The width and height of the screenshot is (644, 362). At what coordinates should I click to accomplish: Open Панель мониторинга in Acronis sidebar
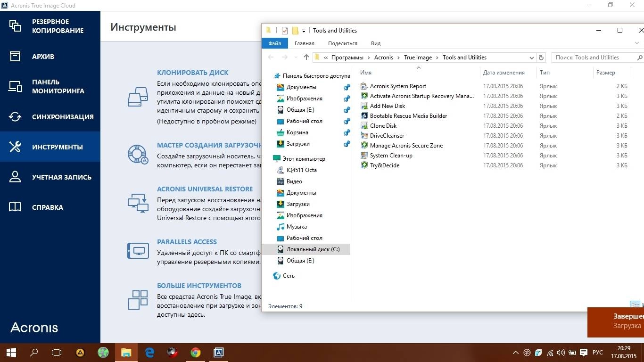pos(50,86)
